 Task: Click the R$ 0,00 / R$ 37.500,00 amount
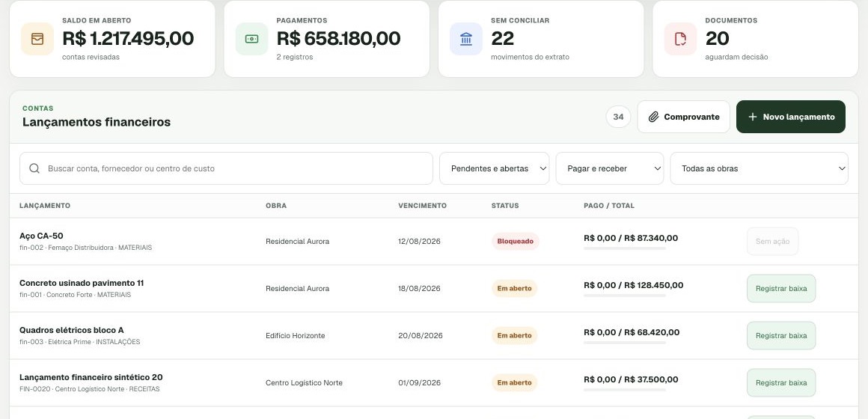[x=631, y=379]
